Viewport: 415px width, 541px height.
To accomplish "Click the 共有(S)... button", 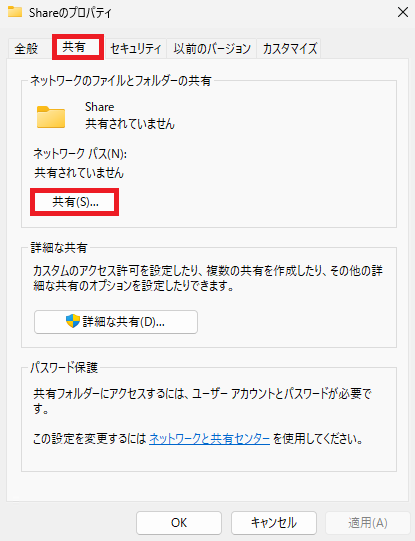I will 75,202.
